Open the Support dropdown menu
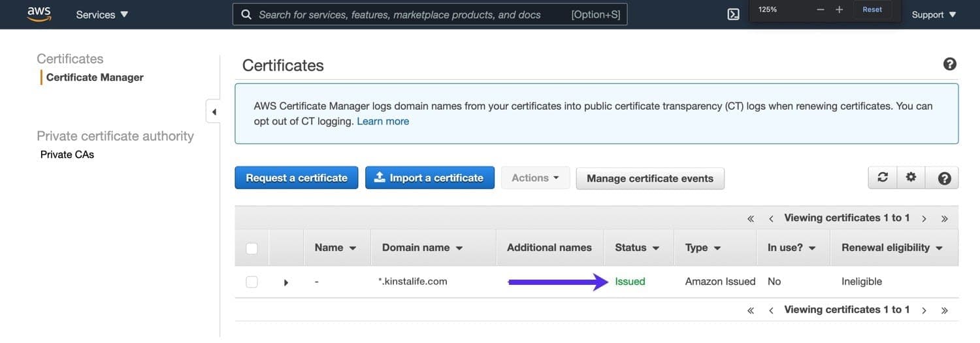This screenshot has height=343, width=980. pos(934,14)
